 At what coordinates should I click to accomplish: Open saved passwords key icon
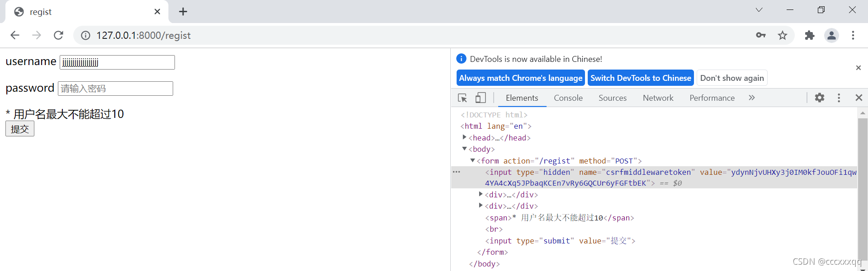click(x=761, y=35)
